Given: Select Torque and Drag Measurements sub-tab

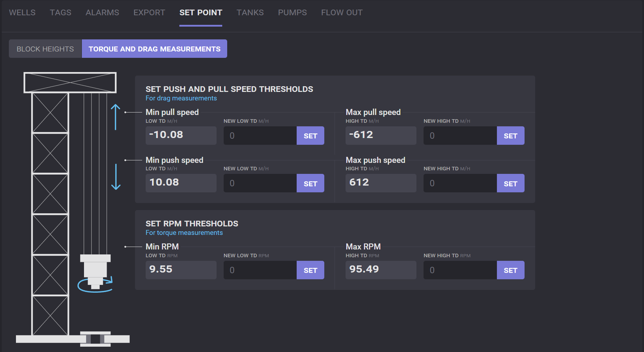Looking at the screenshot, I should pos(155,49).
